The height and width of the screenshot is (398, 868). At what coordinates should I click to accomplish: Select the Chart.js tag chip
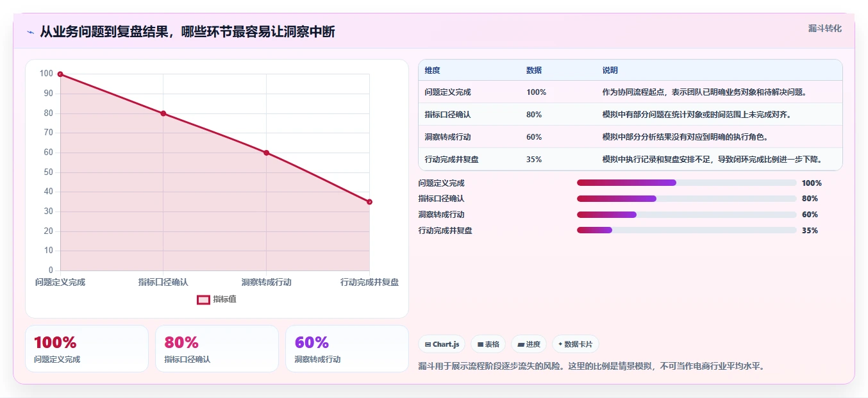(x=442, y=344)
